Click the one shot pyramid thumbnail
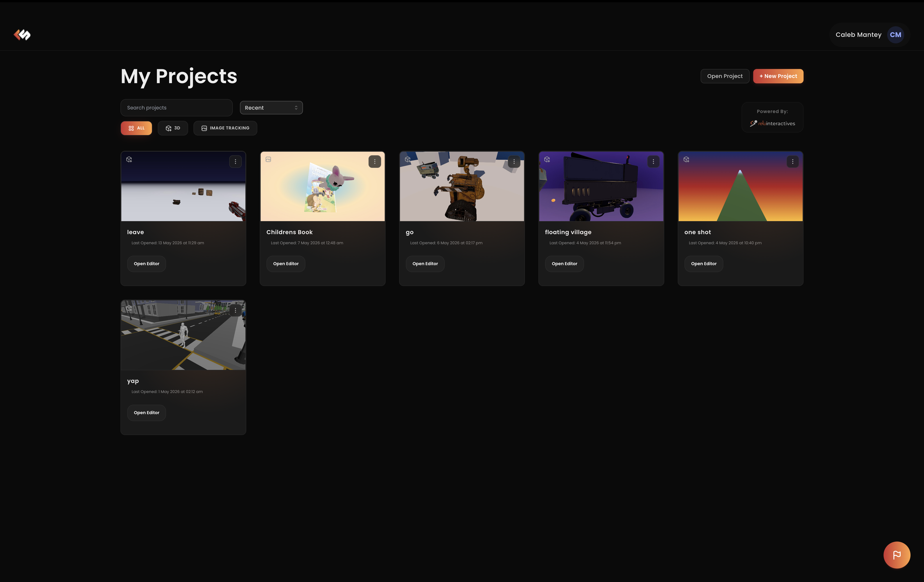 [740, 187]
